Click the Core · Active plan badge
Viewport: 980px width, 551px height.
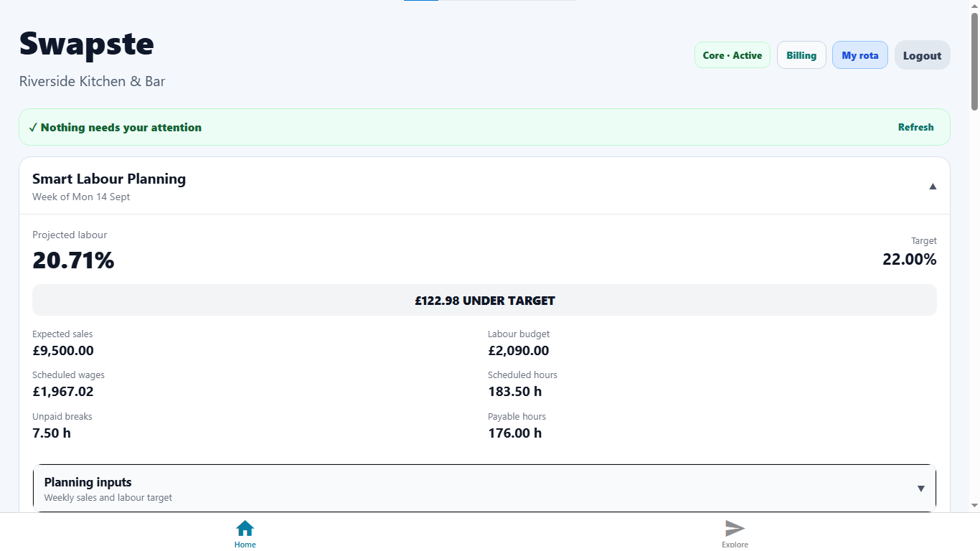coord(732,55)
